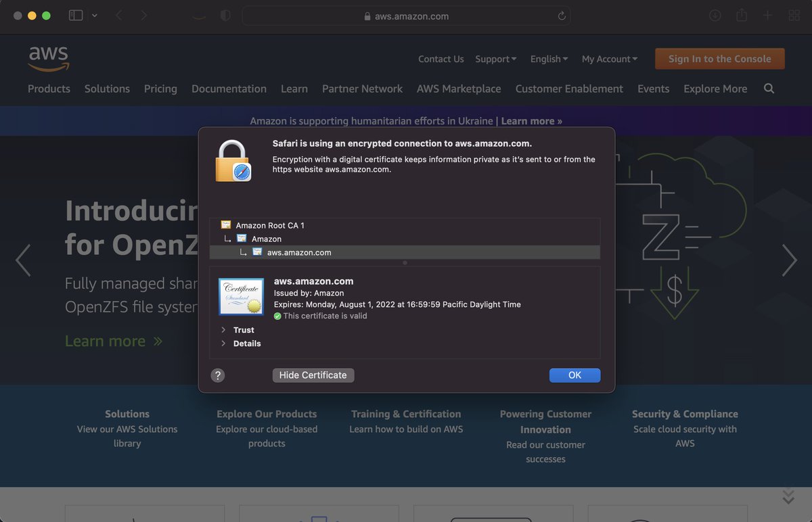The width and height of the screenshot is (812, 522).
Task: Open the Pricing menu item
Action: click(160, 89)
